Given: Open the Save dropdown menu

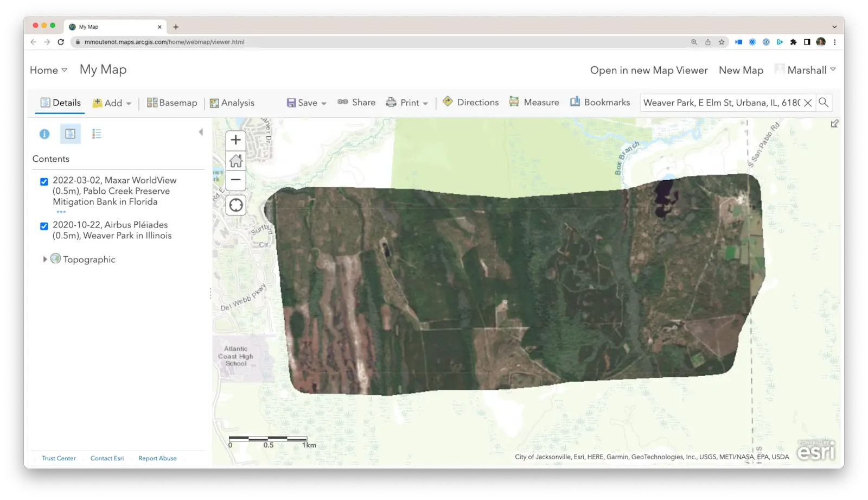Looking at the screenshot, I should pos(307,103).
